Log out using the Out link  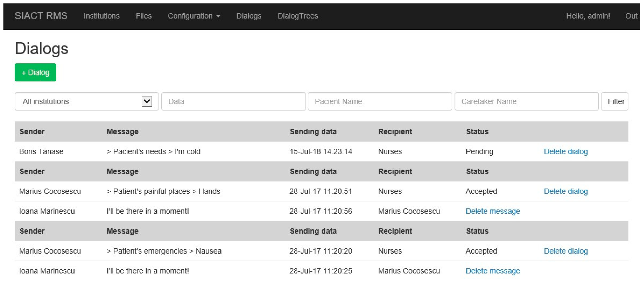click(631, 16)
